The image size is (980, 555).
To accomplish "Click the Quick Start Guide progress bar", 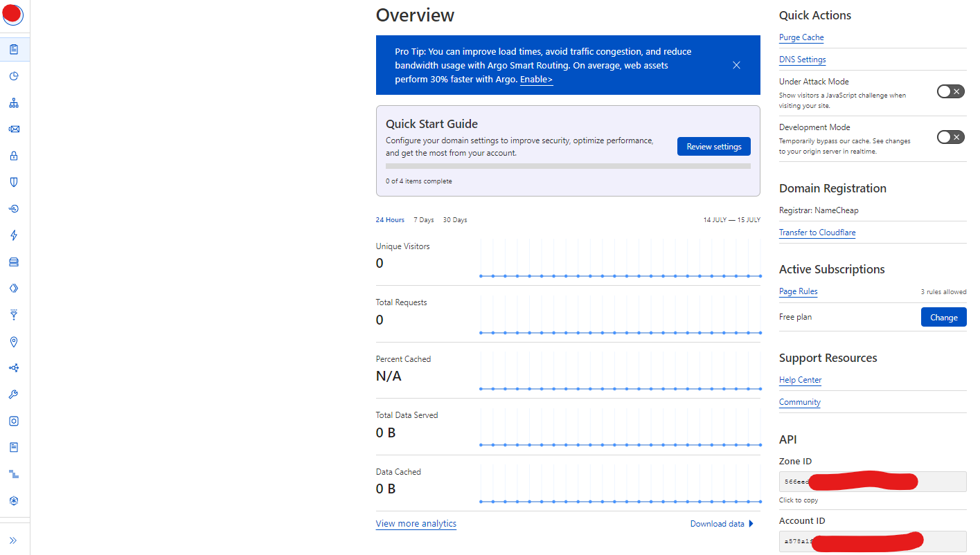I will coord(568,166).
